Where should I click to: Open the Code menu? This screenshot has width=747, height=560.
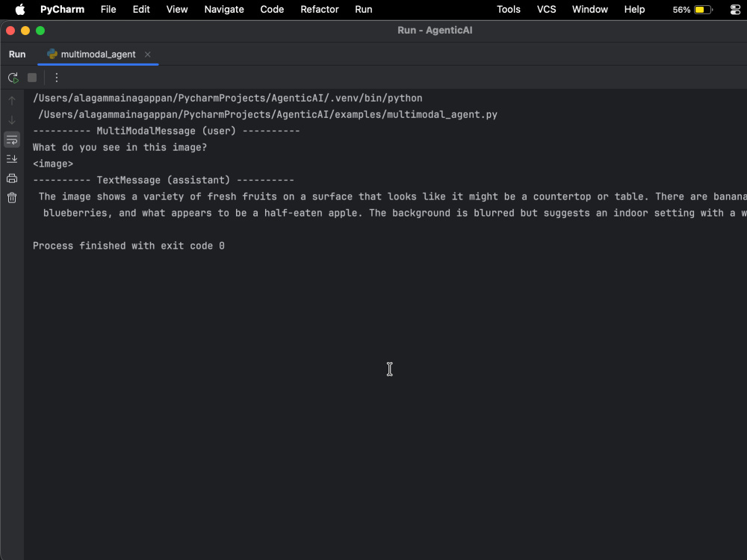[x=272, y=10]
